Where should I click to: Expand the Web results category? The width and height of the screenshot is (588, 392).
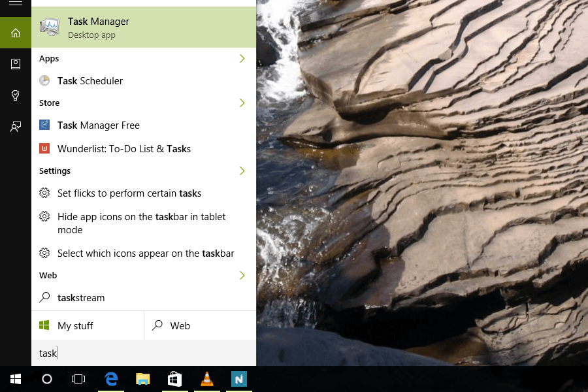[x=242, y=275]
